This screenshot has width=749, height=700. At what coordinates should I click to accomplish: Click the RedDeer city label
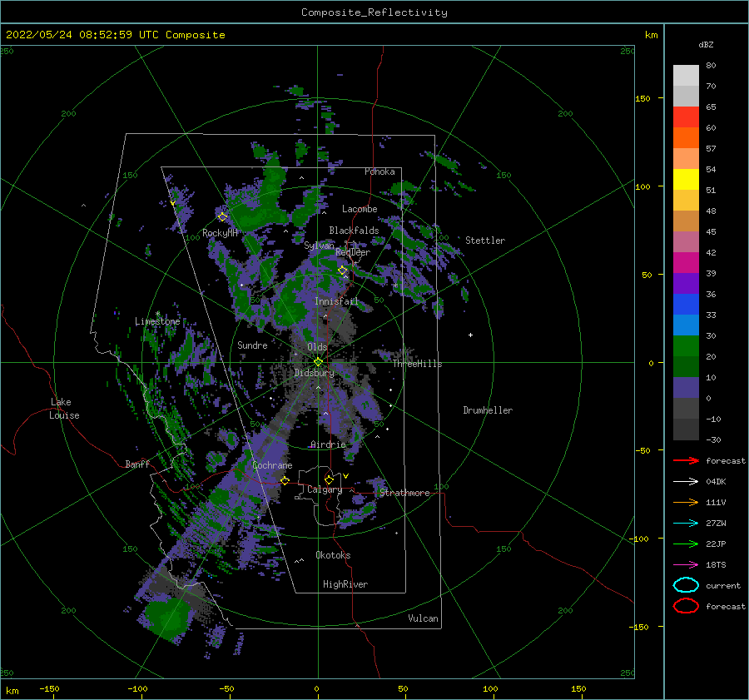tap(353, 252)
